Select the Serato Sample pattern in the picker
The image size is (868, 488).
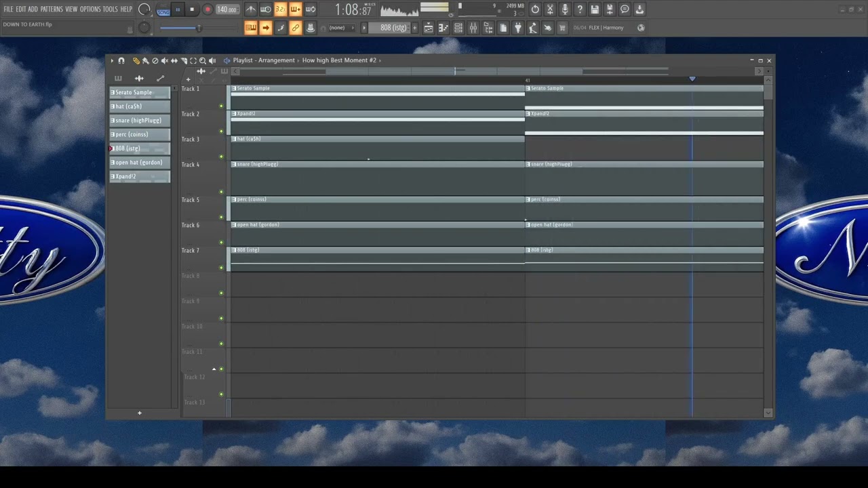tap(140, 92)
